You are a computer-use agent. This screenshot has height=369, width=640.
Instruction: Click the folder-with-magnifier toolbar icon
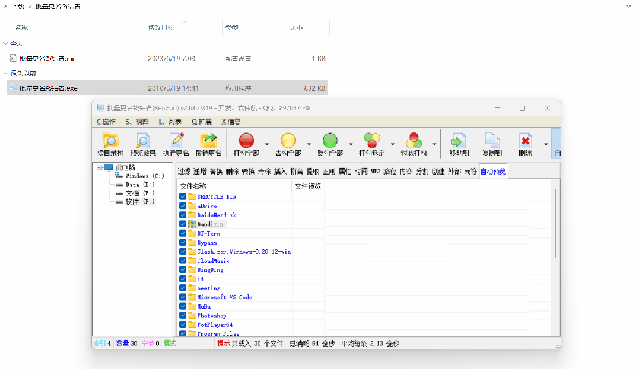pos(110,141)
